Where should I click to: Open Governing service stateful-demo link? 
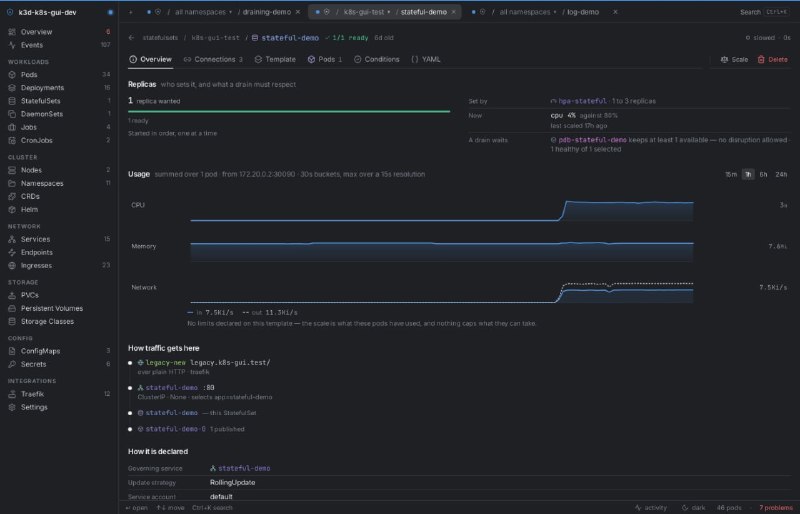click(244, 468)
